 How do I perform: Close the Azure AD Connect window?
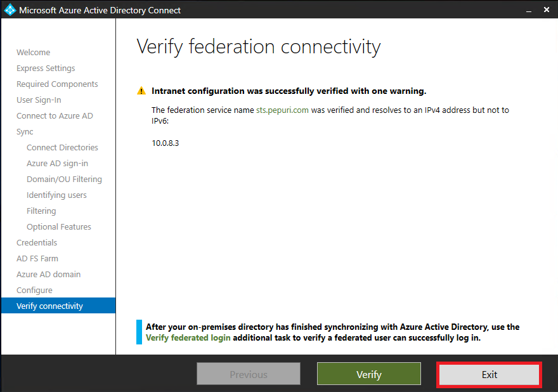[x=547, y=10]
